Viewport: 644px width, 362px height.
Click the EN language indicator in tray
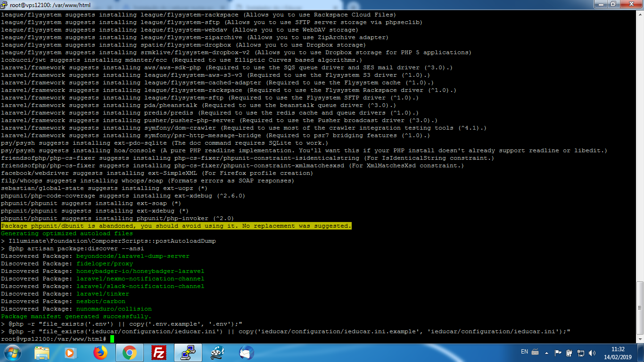524,352
